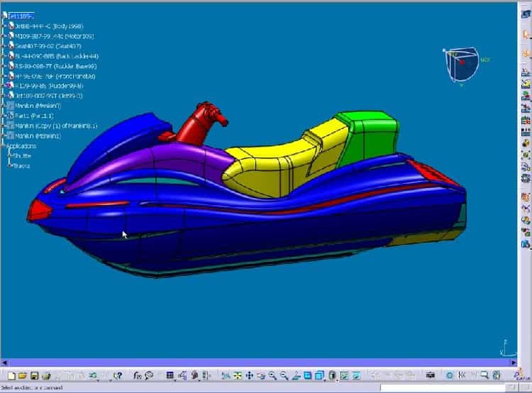
Task: Expand the Body1998 tree node
Action: [x=5, y=26]
